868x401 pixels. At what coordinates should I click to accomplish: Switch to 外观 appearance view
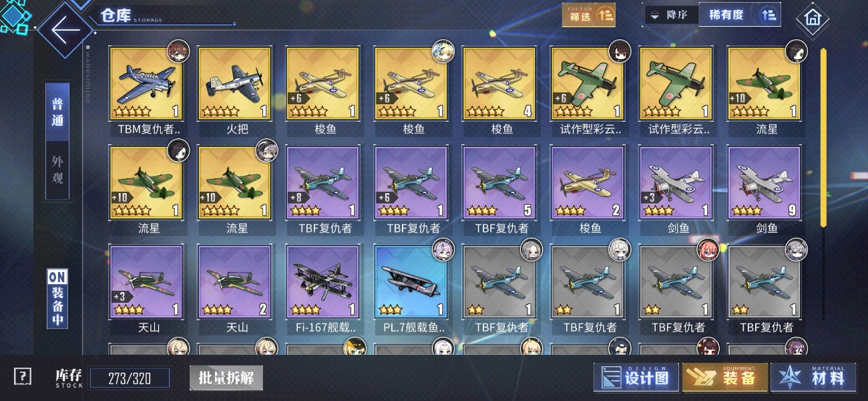57,170
